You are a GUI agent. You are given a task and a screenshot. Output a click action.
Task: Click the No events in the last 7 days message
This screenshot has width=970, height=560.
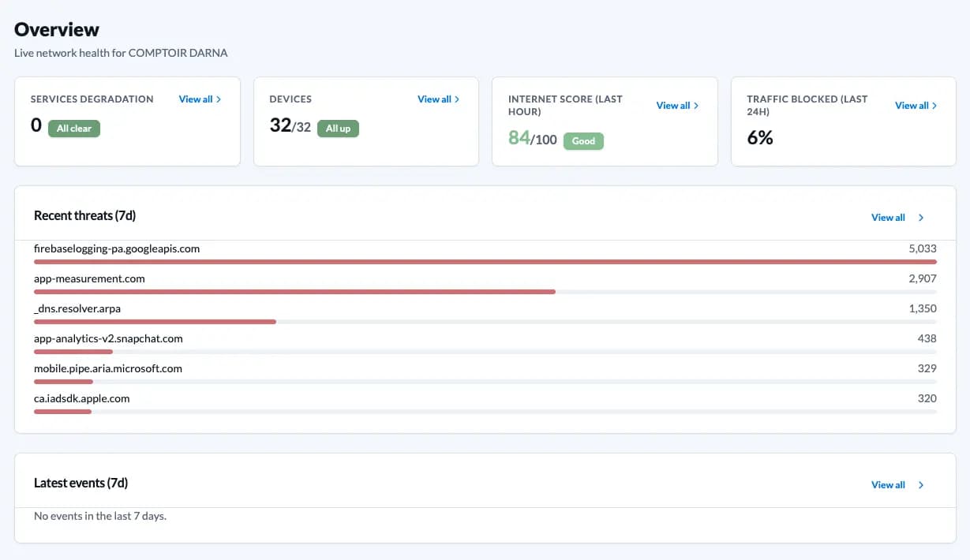click(x=100, y=517)
